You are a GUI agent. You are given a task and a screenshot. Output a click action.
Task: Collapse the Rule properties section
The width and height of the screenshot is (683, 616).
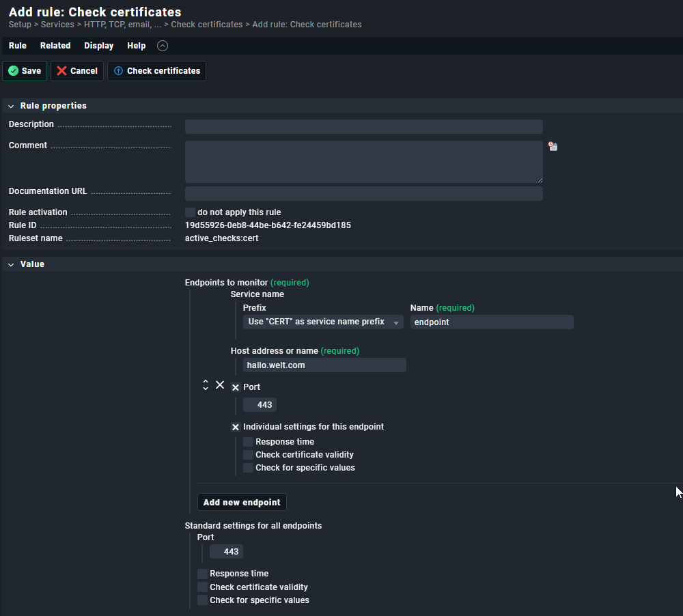(11, 106)
